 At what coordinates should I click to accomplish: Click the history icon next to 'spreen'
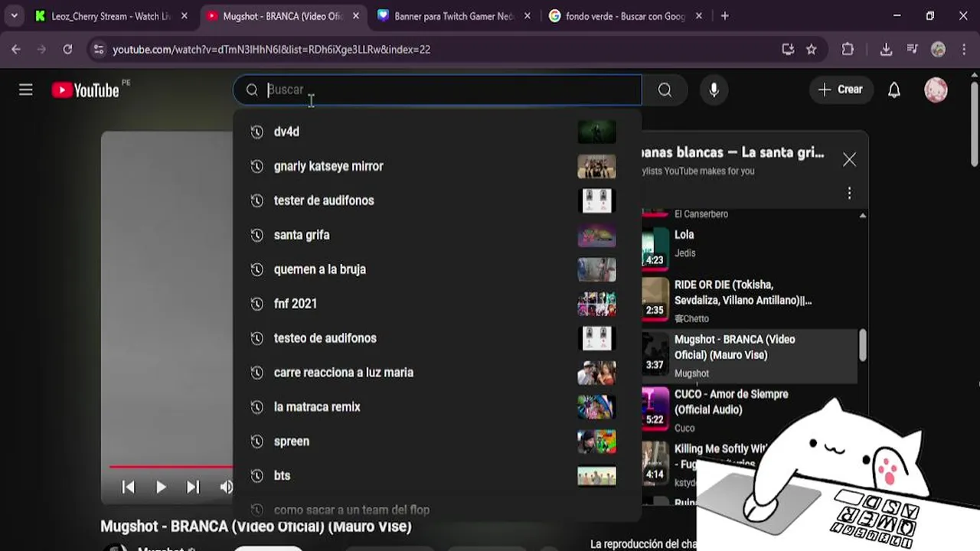256,442
